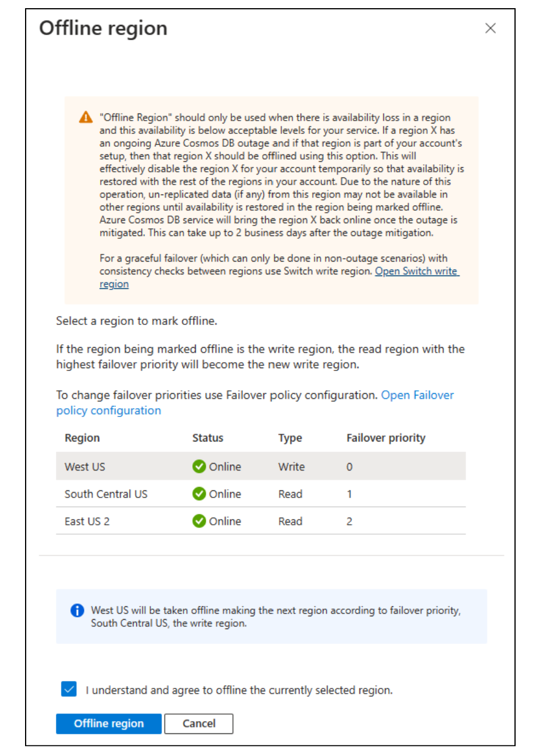The width and height of the screenshot is (543, 756).
Task: Click the Type column header
Action: point(290,437)
